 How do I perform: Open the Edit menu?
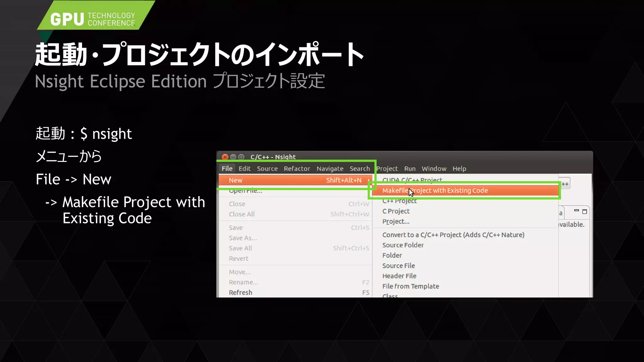245,168
